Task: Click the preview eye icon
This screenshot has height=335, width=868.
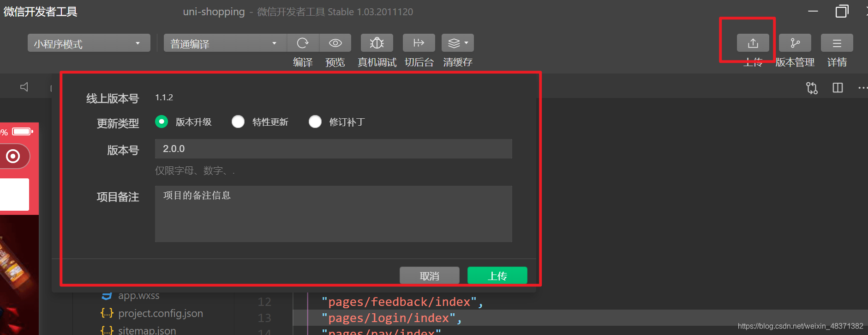Action: pos(335,43)
